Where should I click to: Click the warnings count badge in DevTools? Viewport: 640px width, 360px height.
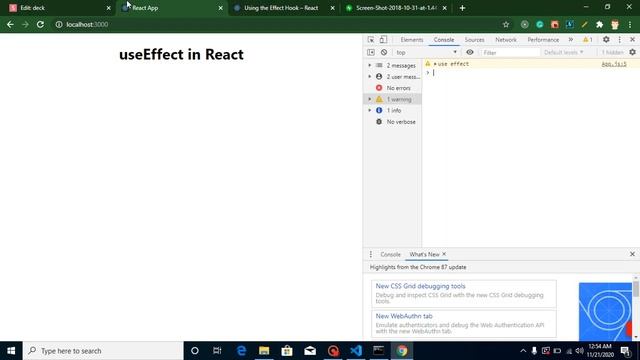[587, 40]
